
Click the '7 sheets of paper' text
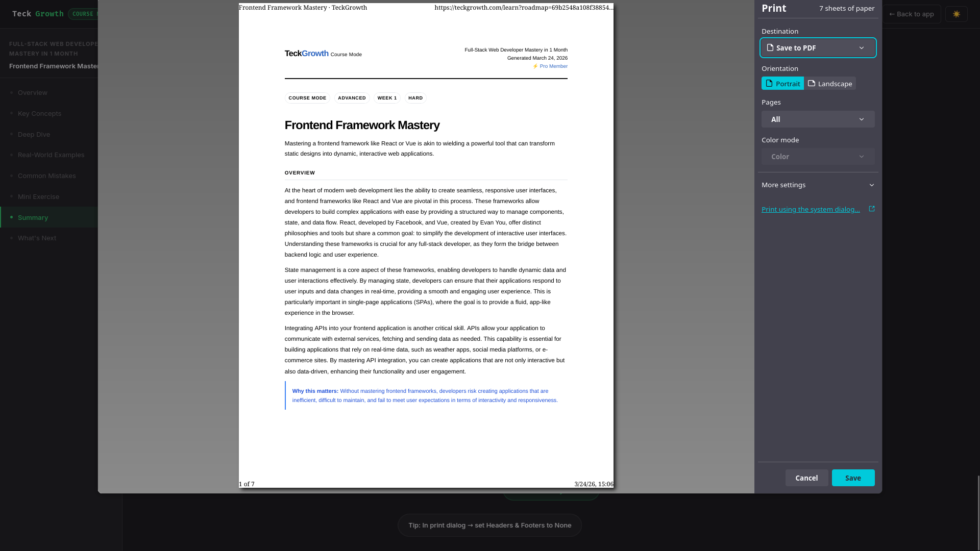pyautogui.click(x=847, y=9)
